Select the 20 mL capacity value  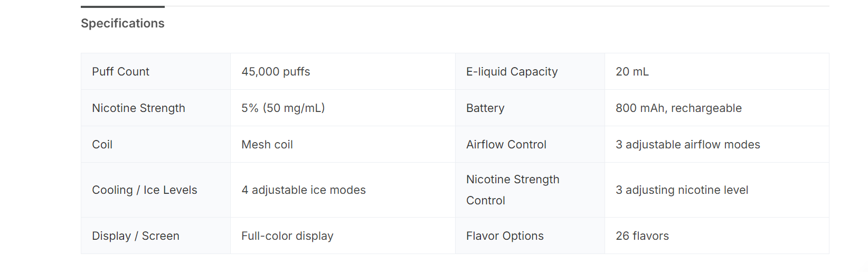632,72
